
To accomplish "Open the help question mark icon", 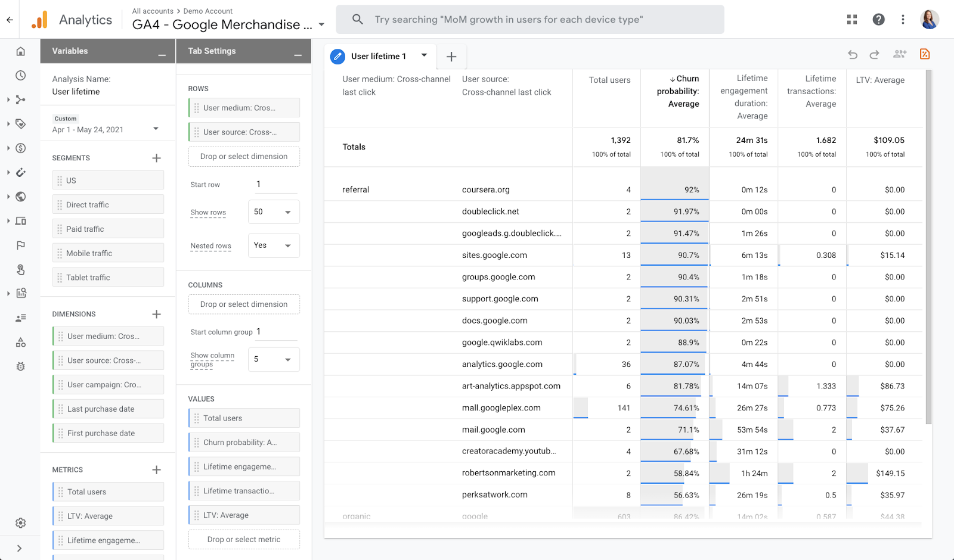I will [878, 20].
